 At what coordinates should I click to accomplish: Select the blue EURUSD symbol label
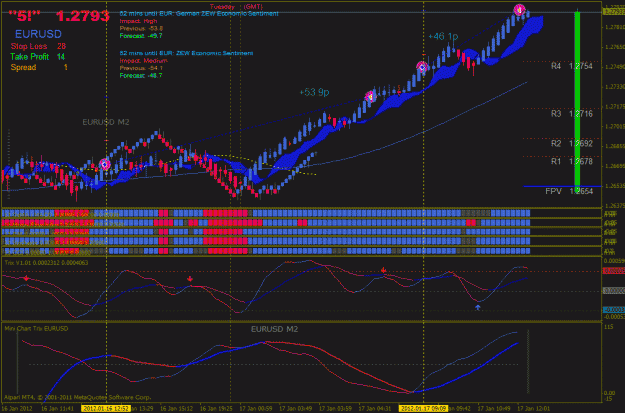(38, 34)
